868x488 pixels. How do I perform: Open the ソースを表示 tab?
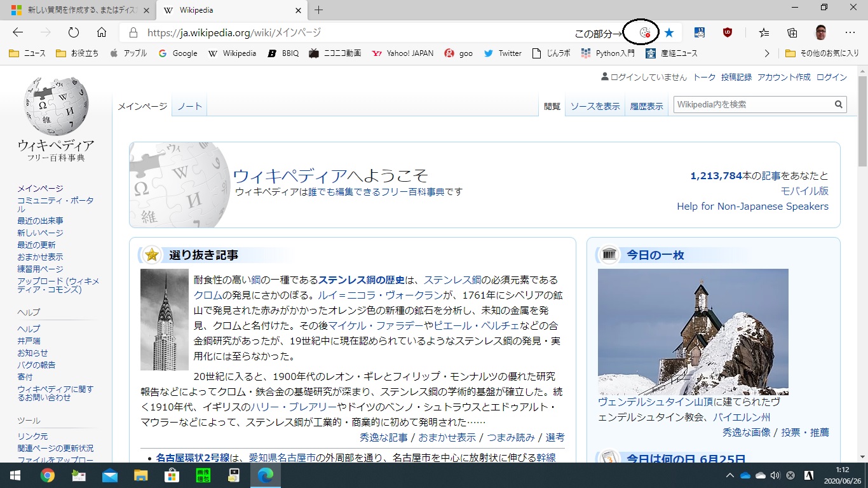tap(595, 106)
